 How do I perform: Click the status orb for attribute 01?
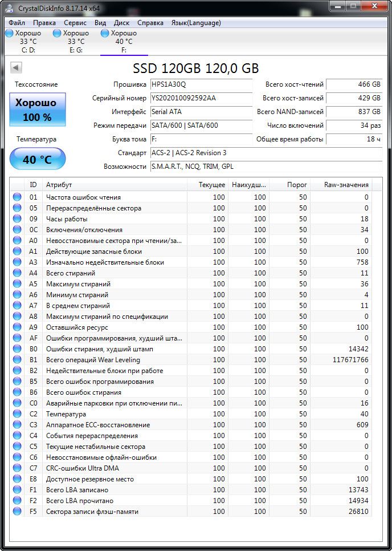tap(17, 197)
